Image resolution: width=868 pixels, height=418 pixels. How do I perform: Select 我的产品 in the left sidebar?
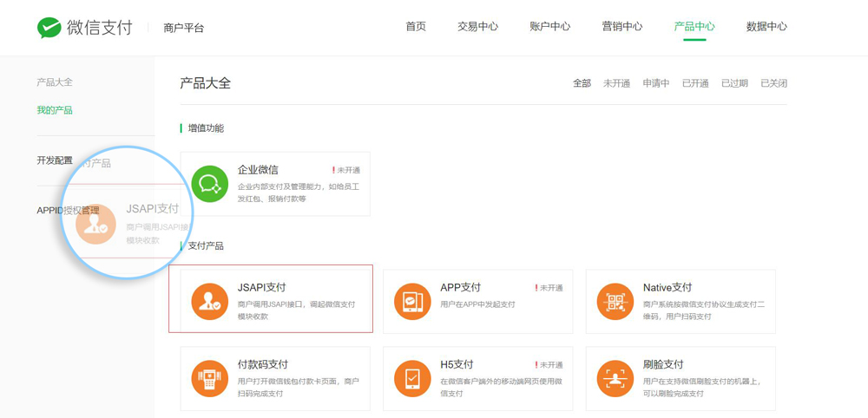pyautogui.click(x=55, y=110)
